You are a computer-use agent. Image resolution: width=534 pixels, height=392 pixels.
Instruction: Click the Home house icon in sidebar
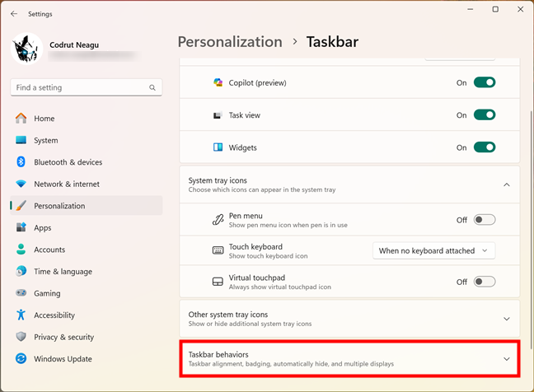coord(21,119)
